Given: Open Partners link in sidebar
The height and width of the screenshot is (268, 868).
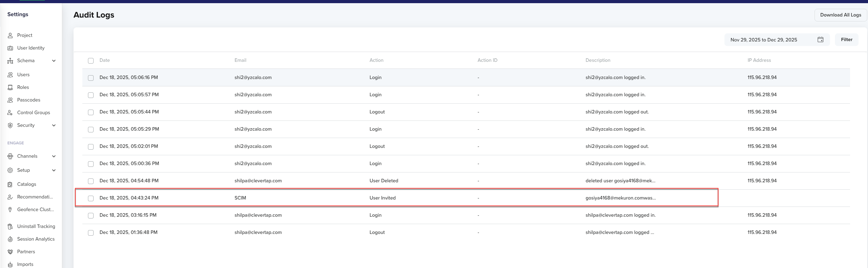Looking at the screenshot, I should 26,252.
